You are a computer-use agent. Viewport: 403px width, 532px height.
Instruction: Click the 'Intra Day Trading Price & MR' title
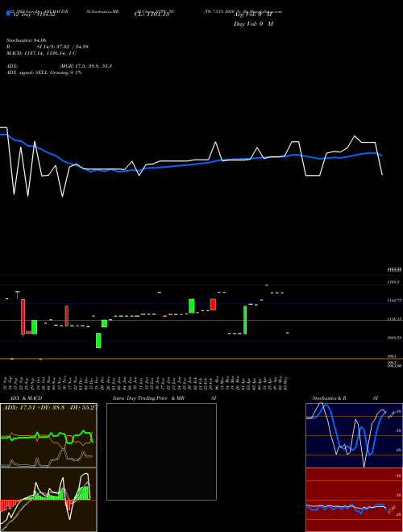coord(148,398)
